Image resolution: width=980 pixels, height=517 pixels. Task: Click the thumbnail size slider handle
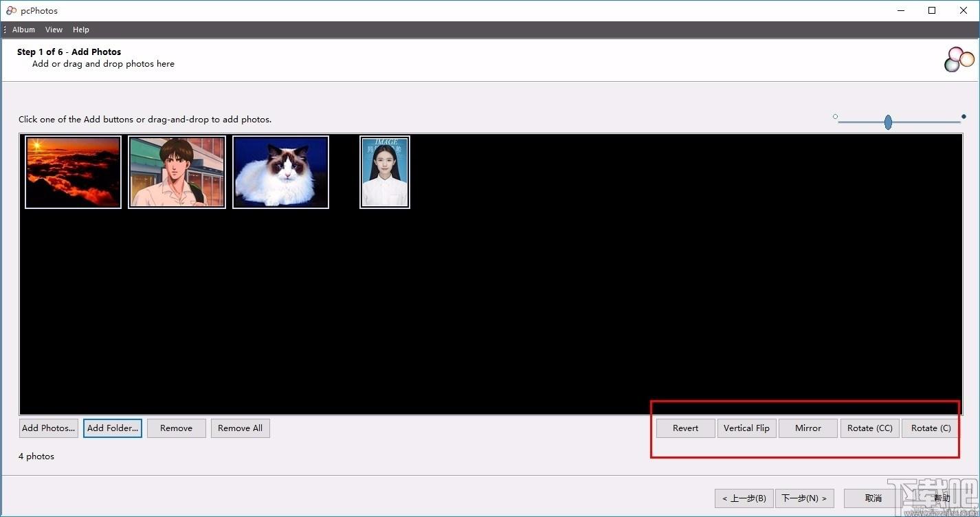[888, 122]
